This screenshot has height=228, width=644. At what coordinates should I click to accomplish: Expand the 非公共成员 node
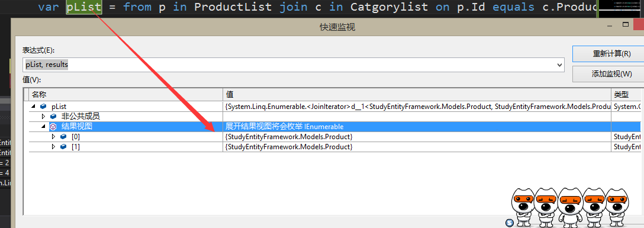[x=44, y=117]
